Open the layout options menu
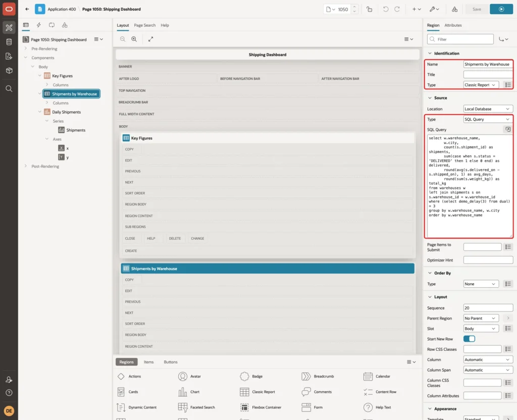 pyautogui.click(x=408, y=39)
